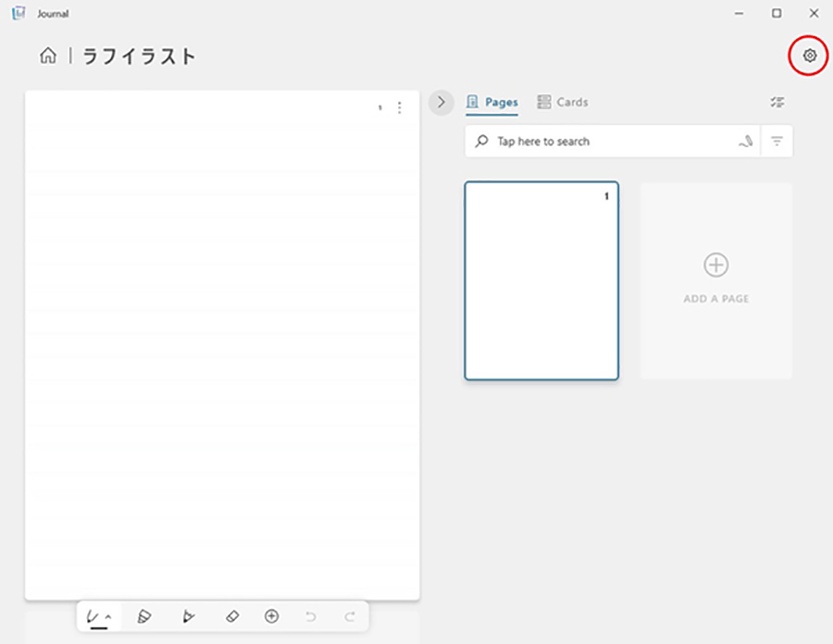Select the Eraser tool

click(232, 616)
